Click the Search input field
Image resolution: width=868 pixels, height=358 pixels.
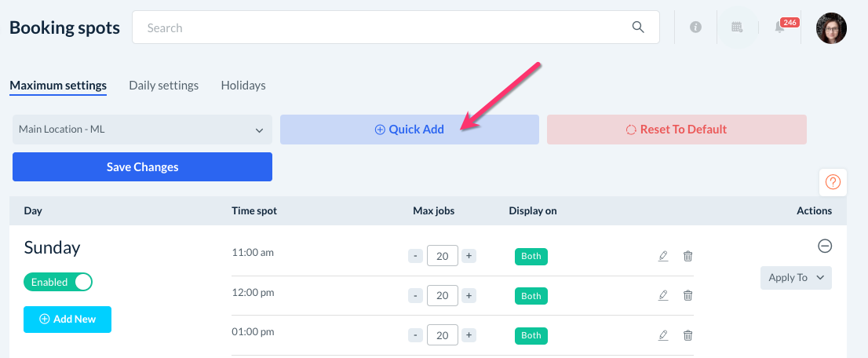385,27
